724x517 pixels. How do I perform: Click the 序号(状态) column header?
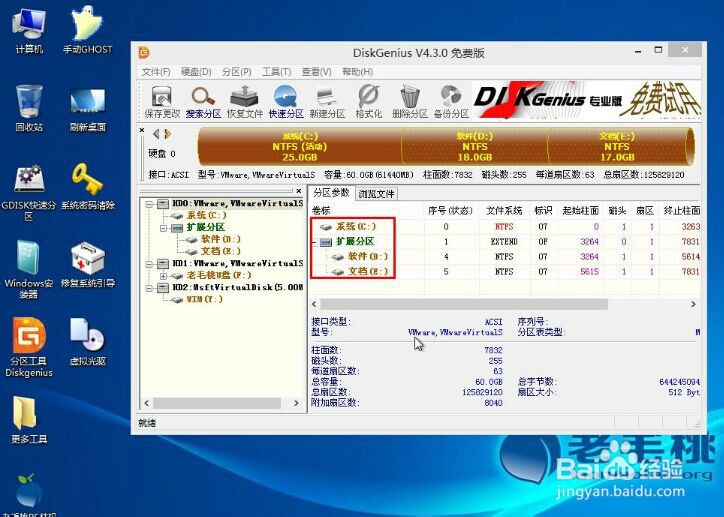(451, 210)
